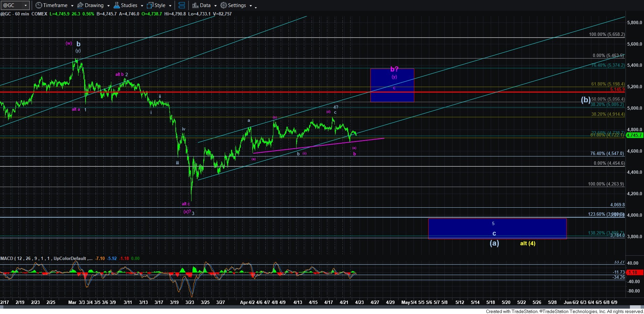Click the Timeframe clock icon
This screenshot has width=644, height=314.
(39, 5)
